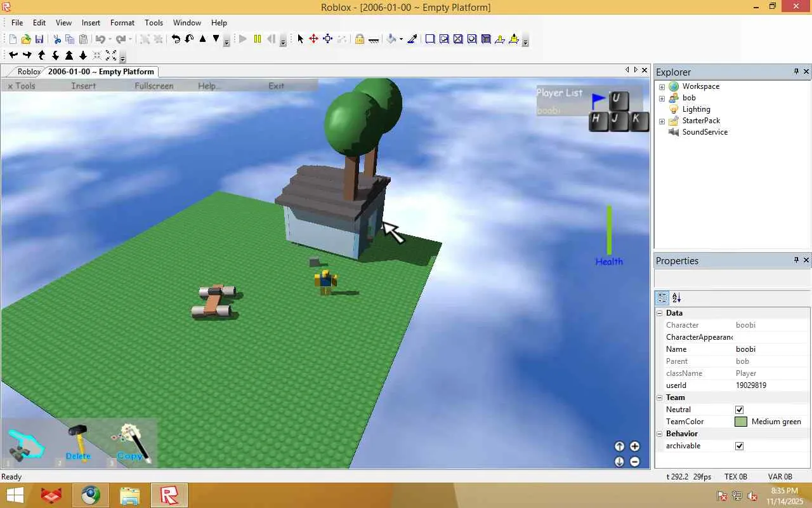The image size is (812, 508).
Task: Open the paint bucket color dropdown arrow
Action: (x=401, y=39)
